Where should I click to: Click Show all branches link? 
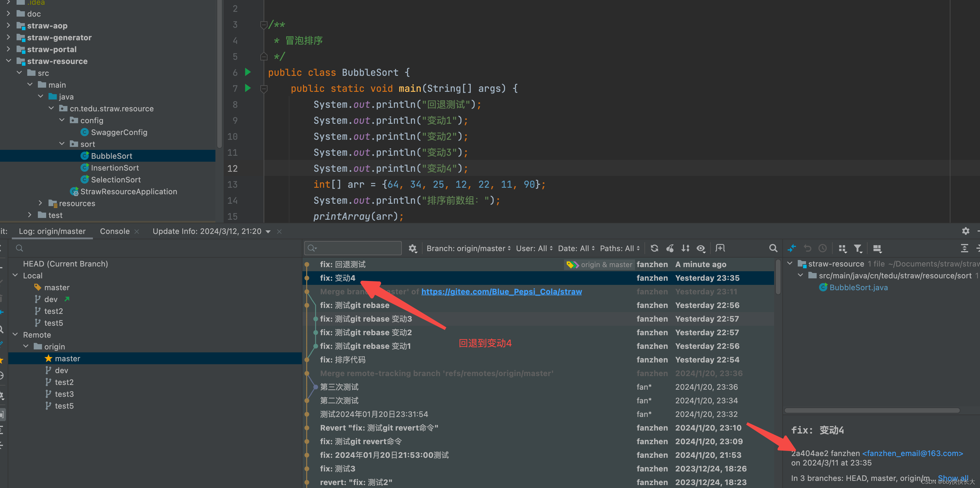pyautogui.click(x=953, y=478)
